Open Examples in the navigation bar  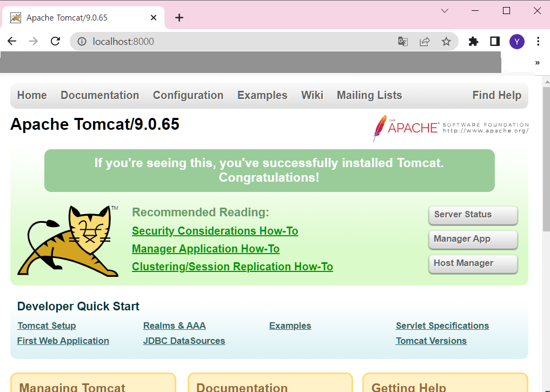point(262,95)
